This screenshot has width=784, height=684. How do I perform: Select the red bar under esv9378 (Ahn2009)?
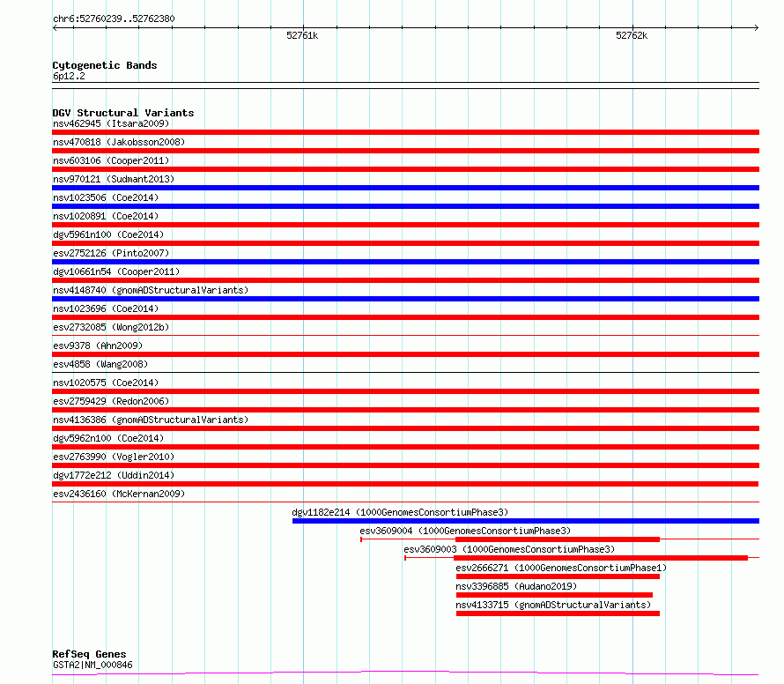coord(405,354)
